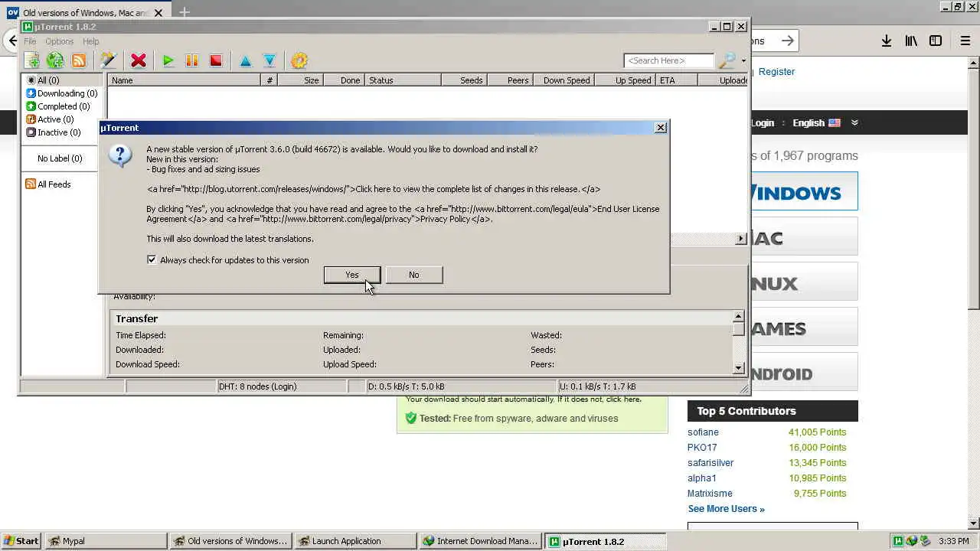Click Add Torrent toolbar icon

pyautogui.click(x=32, y=60)
